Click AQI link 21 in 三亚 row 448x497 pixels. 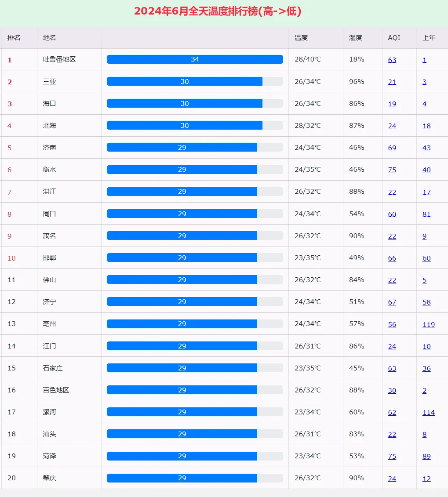(x=392, y=82)
